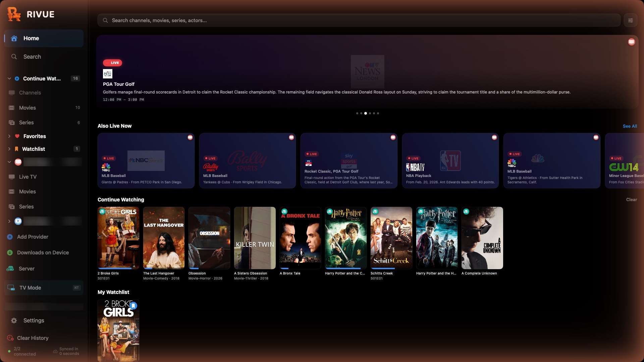Click the 2/2 connected status text
This screenshot has width=644, height=362.
24,351
